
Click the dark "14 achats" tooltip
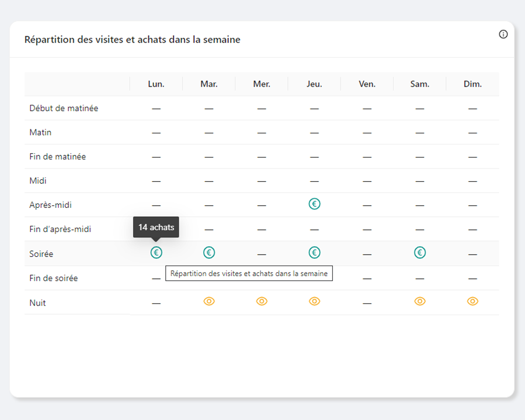point(156,227)
